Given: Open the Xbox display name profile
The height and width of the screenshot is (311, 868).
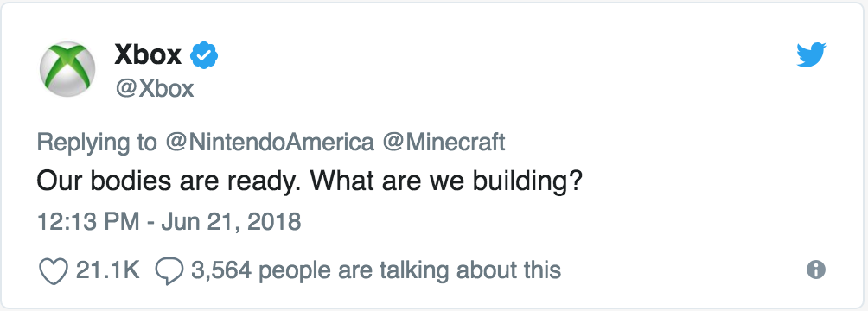Looking at the screenshot, I should [x=148, y=54].
